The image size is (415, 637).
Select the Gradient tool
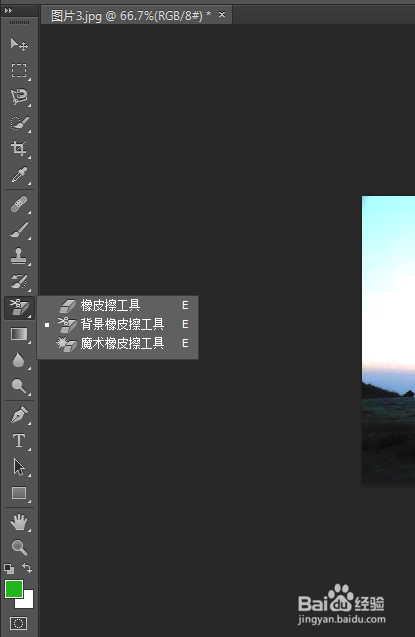click(19, 334)
